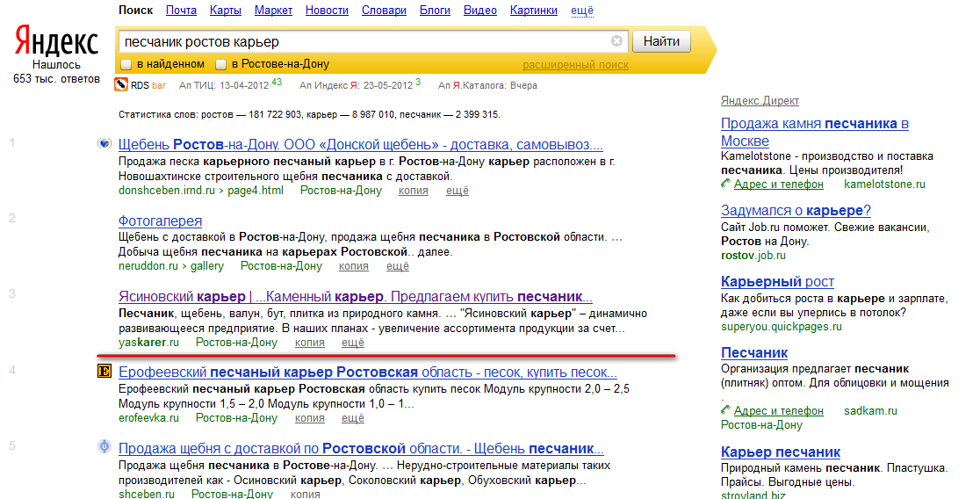
Task: Open the Почта service
Action: coord(181,11)
